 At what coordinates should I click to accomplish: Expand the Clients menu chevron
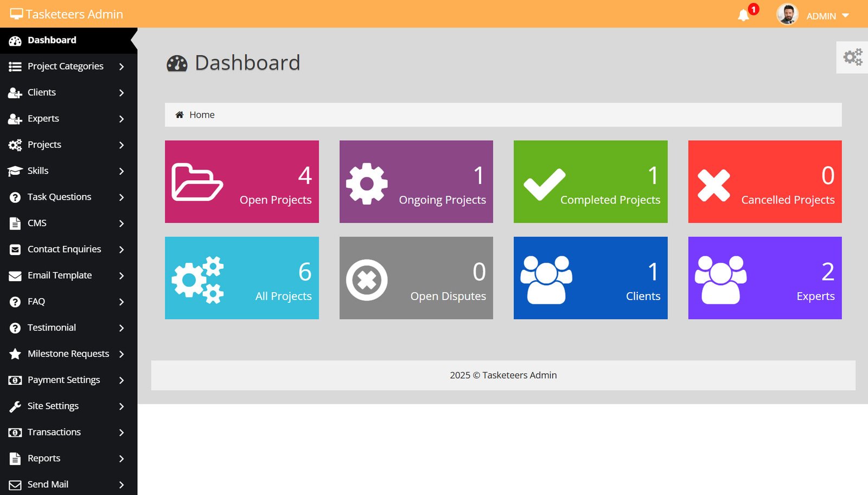click(x=122, y=93)
